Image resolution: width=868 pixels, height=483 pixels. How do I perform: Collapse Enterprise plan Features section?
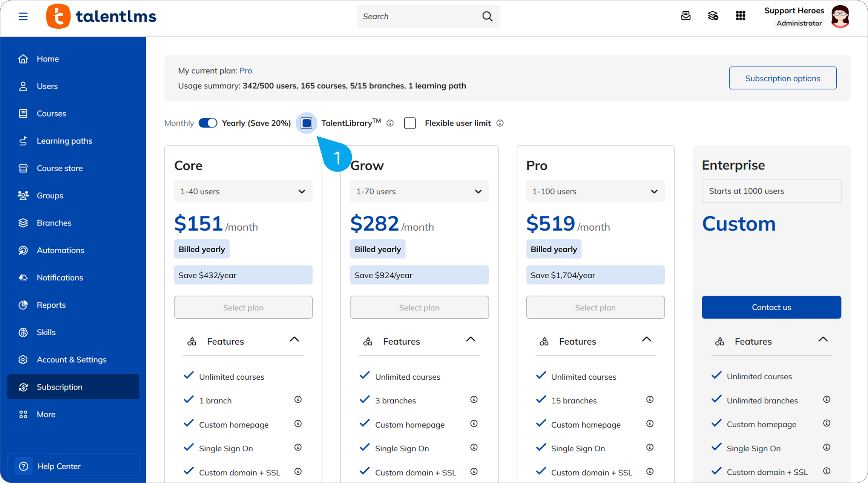(x=823, y=340)
